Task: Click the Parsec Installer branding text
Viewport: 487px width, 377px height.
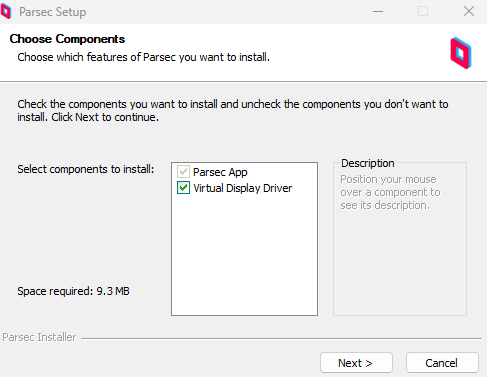Action: [39, 337]
